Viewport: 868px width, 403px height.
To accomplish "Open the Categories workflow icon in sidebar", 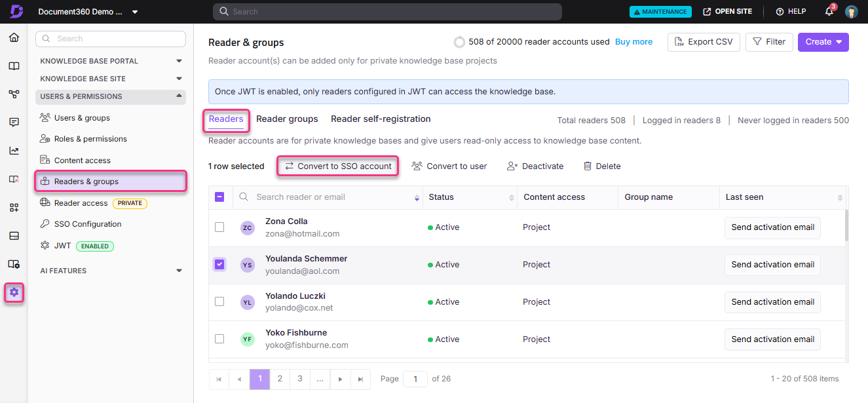I will [x=14, y=94].
